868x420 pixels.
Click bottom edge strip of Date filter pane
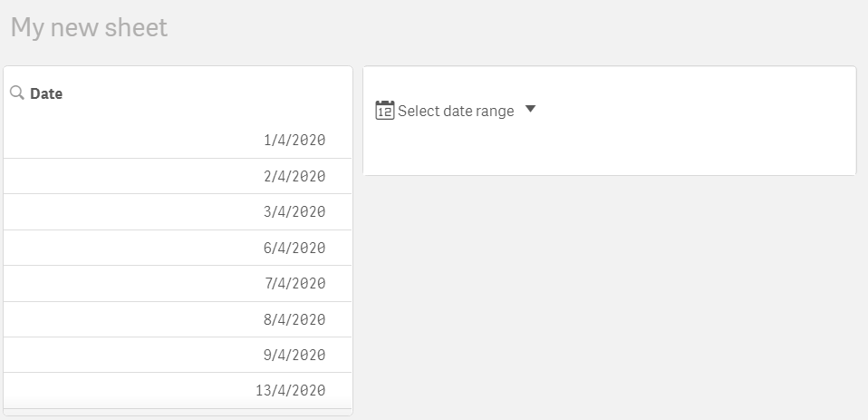coord(178,413)
